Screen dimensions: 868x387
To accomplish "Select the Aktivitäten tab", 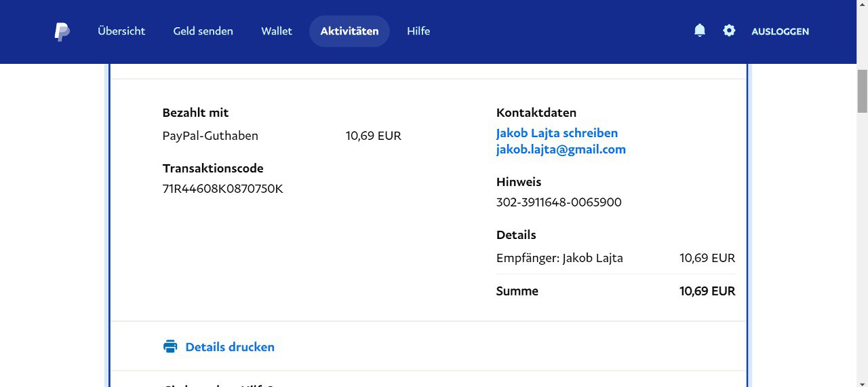I will click(349, 31).
